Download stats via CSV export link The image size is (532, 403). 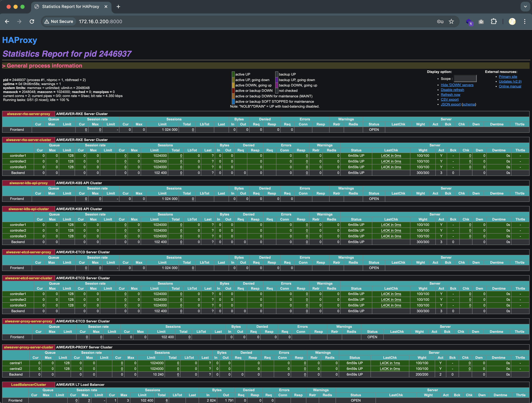pos(449,99)
